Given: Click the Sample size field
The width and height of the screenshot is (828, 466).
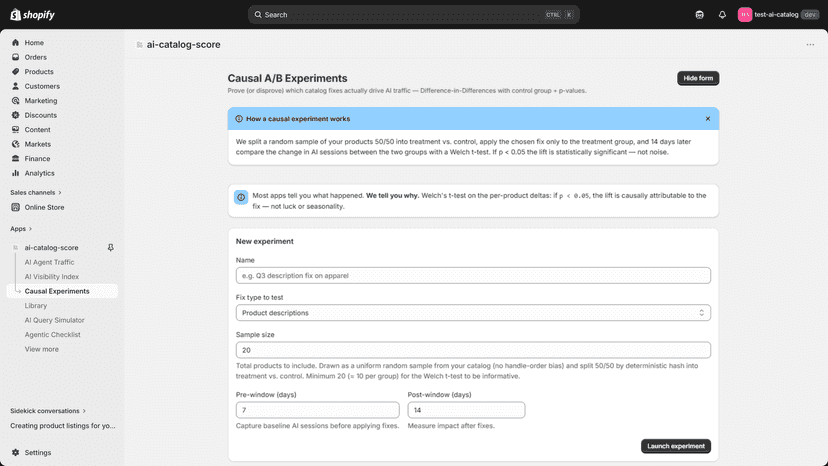Looking at the screenshot, I should click(473, 350).
